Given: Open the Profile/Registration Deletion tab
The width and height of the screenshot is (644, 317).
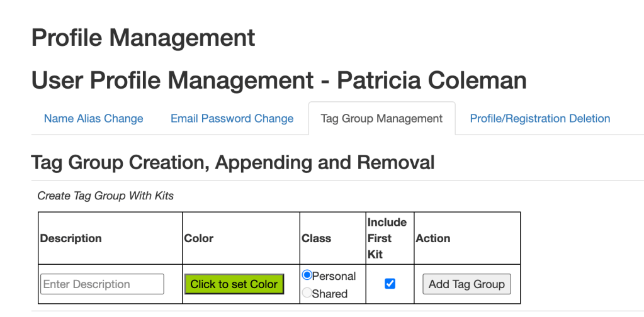Looking at the screenshot, I should tap(539, 118).
